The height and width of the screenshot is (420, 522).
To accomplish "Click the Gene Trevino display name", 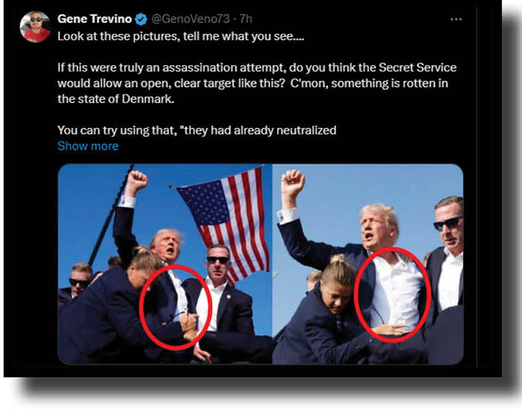I will pyautogui.click(x=94, y=19).
